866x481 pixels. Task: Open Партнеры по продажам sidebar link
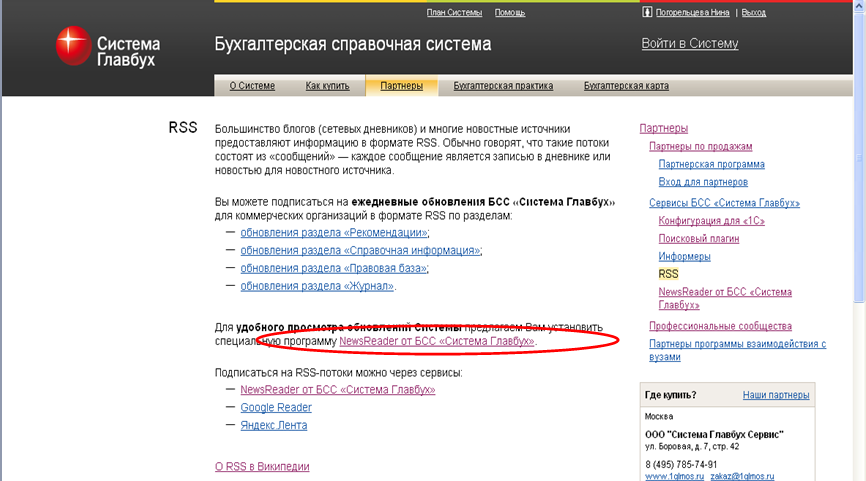point(700,146)
